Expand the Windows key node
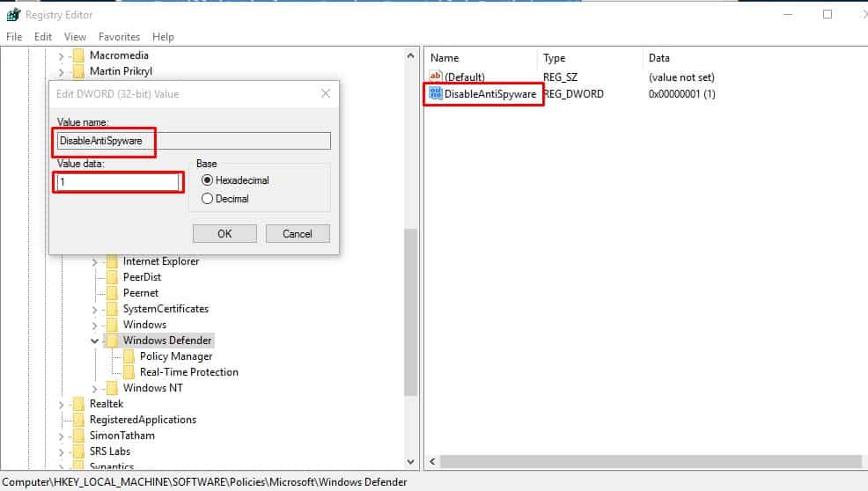This screenshot has height=491, width=868. [94, 326]
